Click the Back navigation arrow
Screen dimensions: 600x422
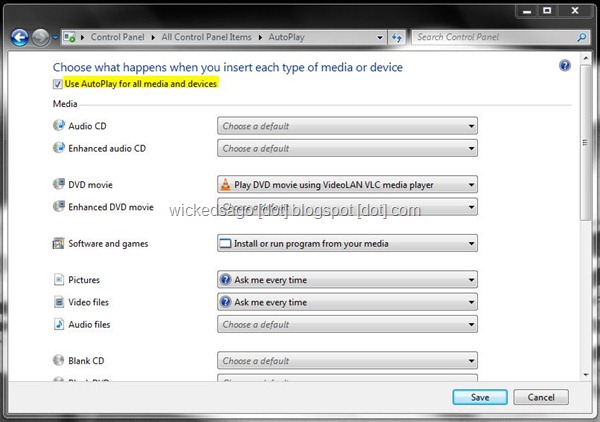[20, 37]
